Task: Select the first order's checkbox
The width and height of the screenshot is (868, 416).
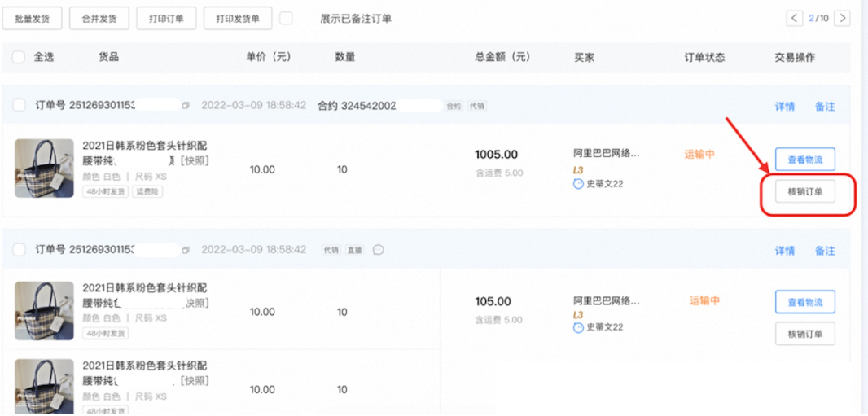Action: (19, 106)
